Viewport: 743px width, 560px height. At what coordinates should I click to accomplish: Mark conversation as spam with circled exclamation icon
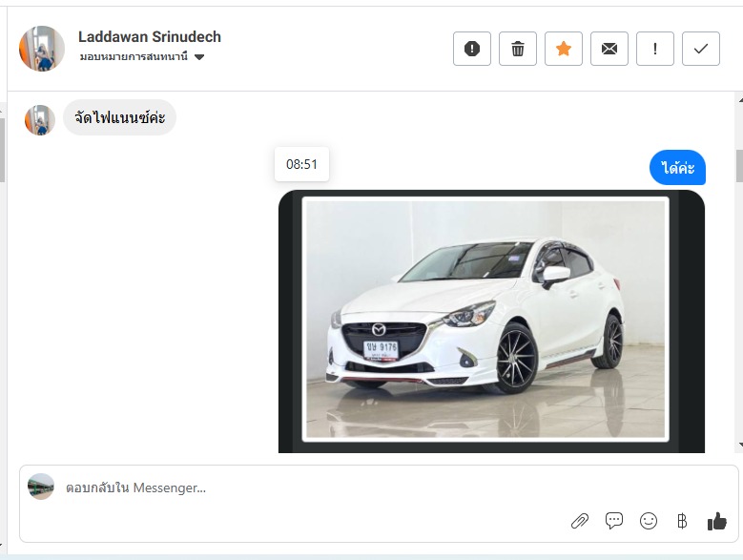471,49
